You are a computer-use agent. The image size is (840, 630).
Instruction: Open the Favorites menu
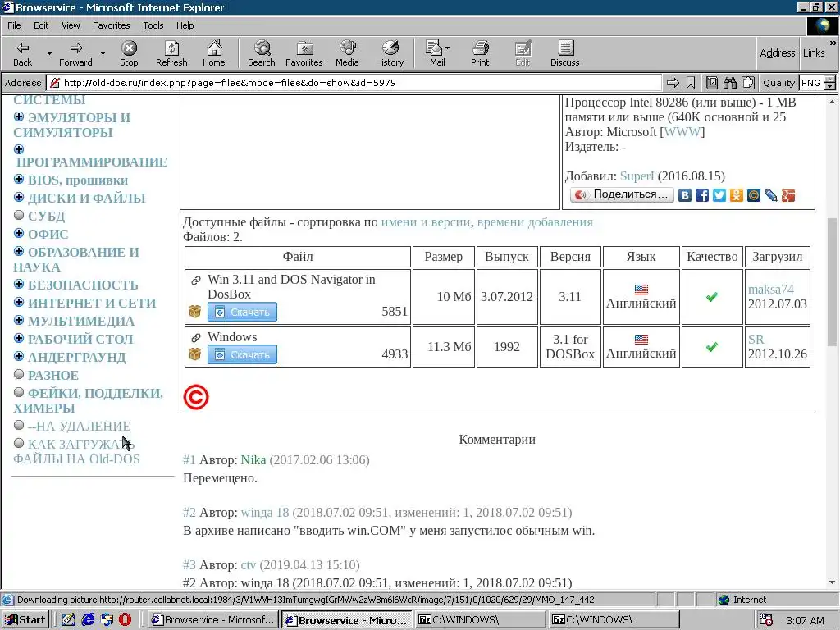click(112, 25)
